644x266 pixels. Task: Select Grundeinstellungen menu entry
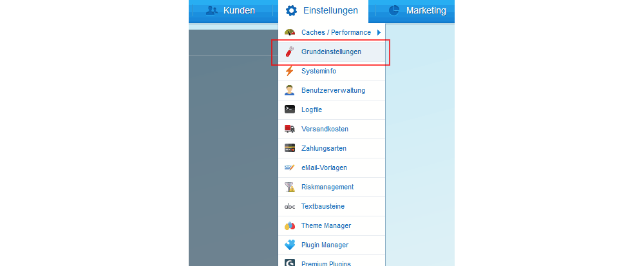[x=332, y=52]
